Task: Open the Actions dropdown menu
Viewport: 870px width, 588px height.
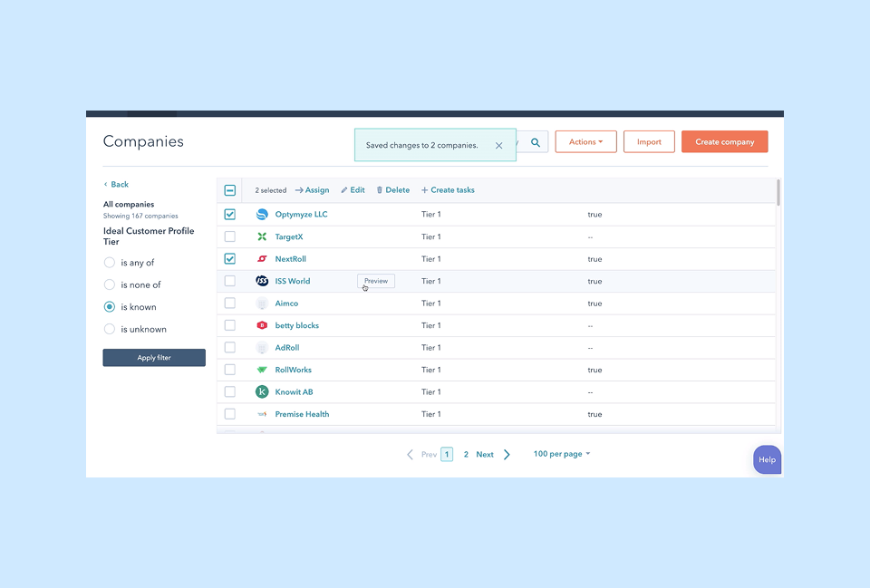Action: (585, 142)
